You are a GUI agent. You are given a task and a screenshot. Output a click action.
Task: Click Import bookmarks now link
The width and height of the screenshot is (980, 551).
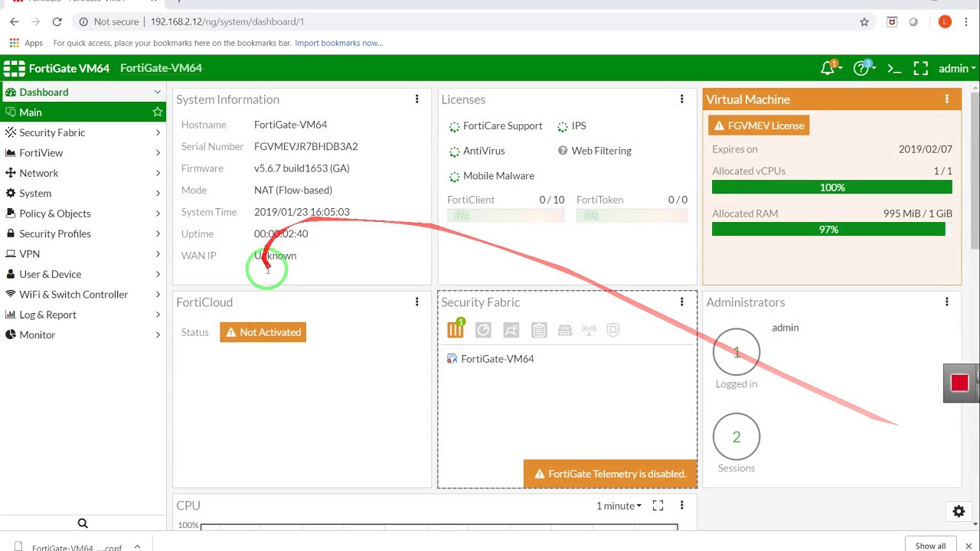(338, 43)
